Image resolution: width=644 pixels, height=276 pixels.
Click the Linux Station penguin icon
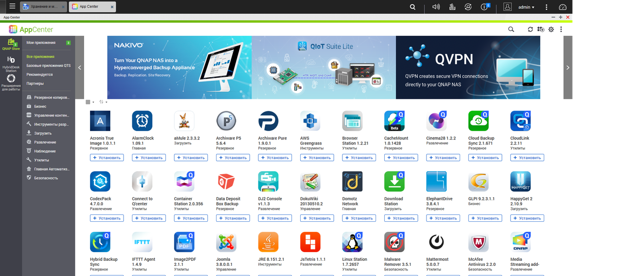pos(353,242)
